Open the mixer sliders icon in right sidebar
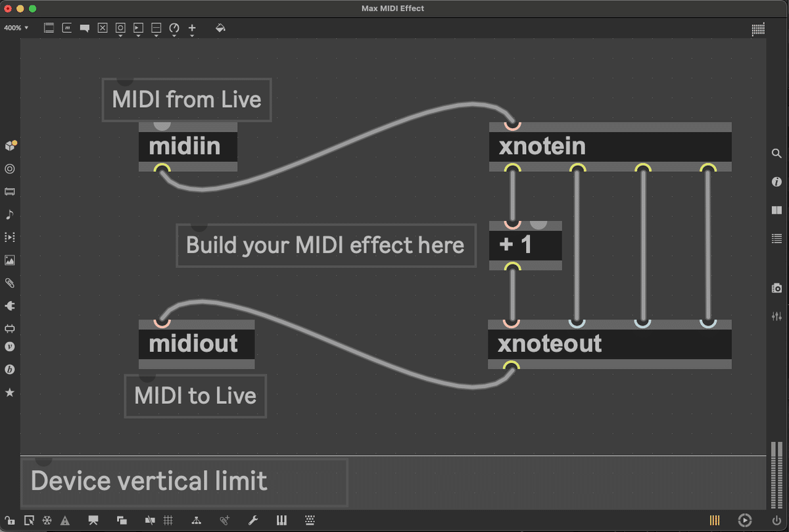This screenshot has width=789, height=532. (x=777, y=316)
